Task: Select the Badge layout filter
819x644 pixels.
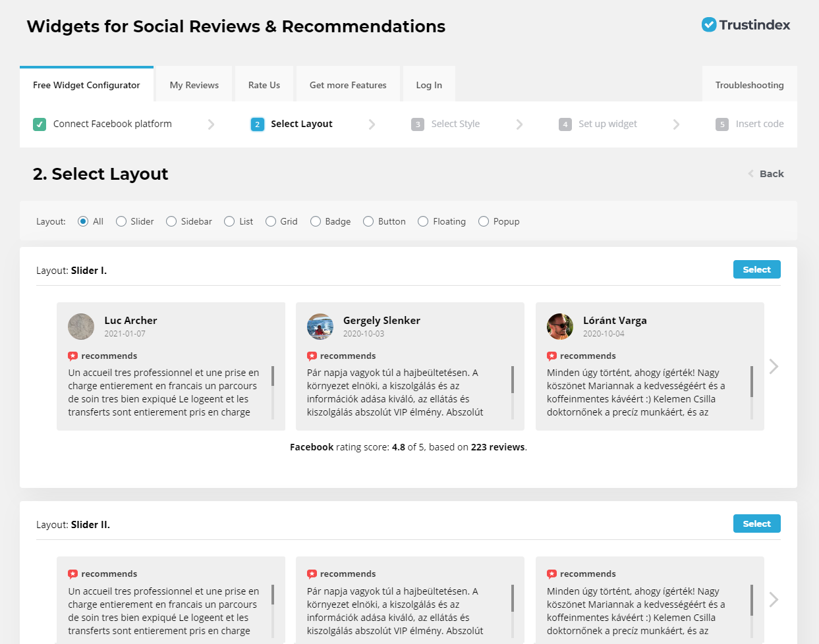Action: (x=316, y=221)
